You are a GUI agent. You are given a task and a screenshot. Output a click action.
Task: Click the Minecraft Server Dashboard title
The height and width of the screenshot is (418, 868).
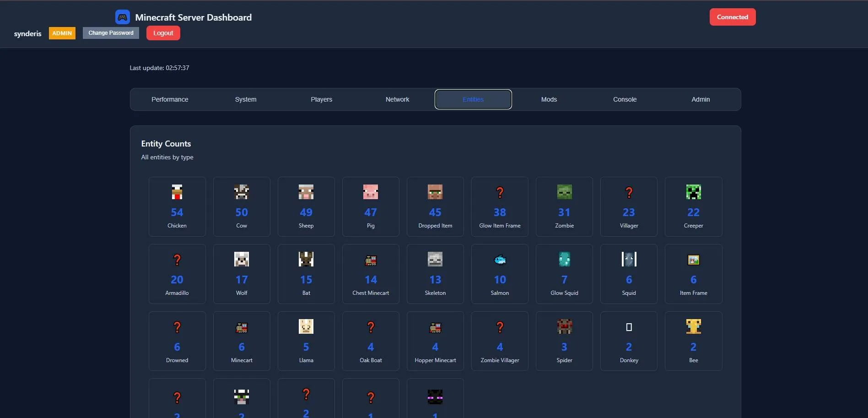coord(194,17)
